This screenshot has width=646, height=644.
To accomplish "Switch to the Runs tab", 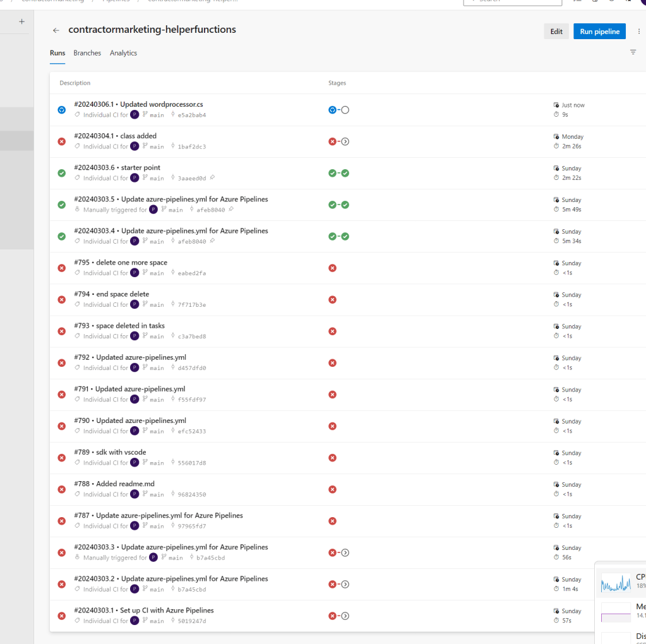I will click(x=57, y=53).
